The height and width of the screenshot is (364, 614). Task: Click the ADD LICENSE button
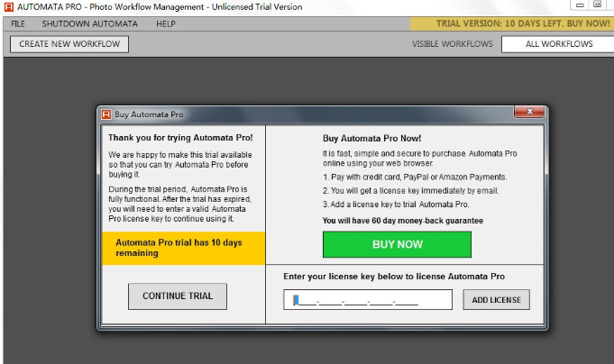point(496,300)
